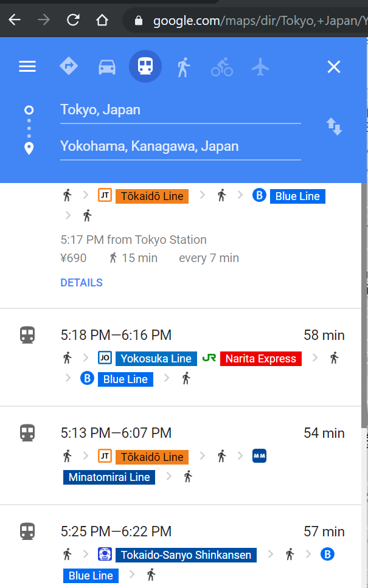
Task: Click the Narita Express line badge
Action: pyautogui.click(x=261, y=359)
